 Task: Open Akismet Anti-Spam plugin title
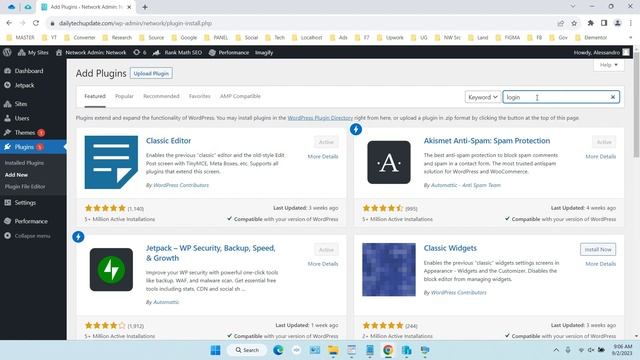(x=487, y=140)
